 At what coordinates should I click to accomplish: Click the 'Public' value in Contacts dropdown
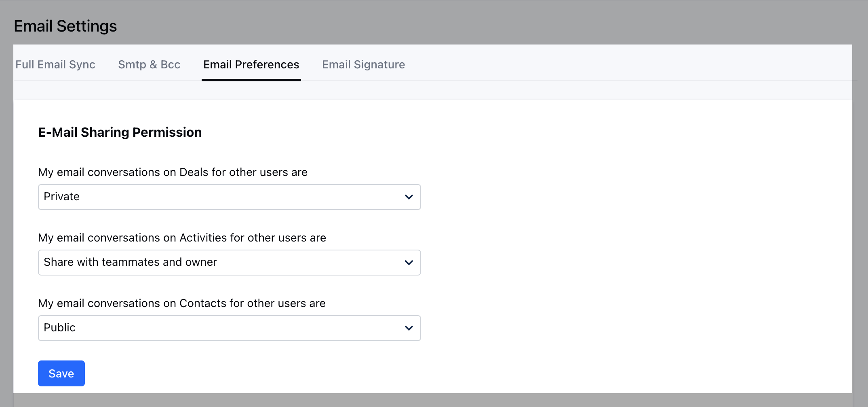point(60,328)
